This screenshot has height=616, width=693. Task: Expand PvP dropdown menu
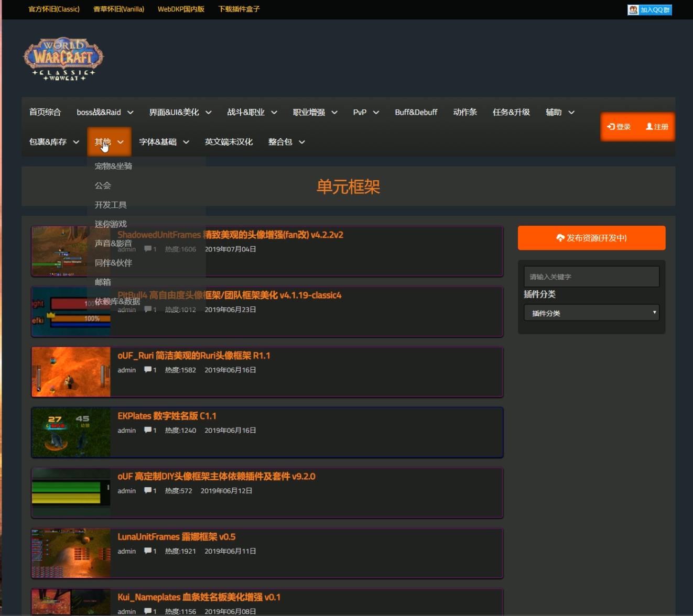(x=366, y=112)
